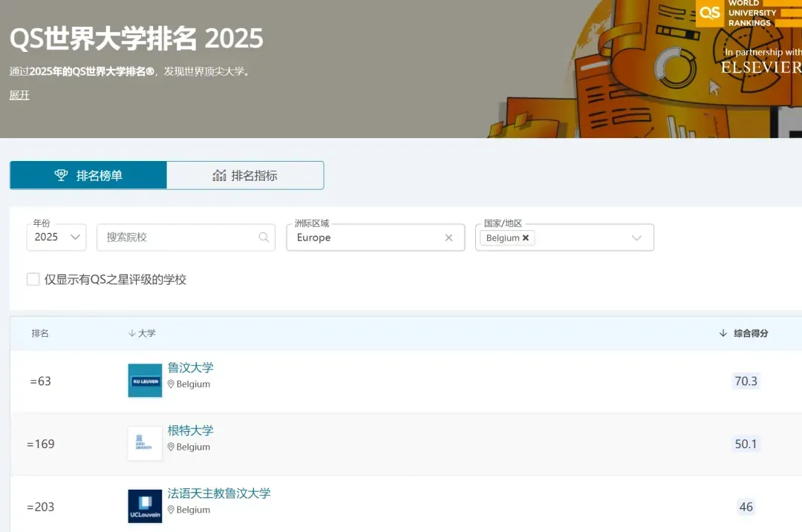Screen dimensions: 802x532
Task: Click the trophy icon on 排名榜单 tab
Action: click(62, 175)
